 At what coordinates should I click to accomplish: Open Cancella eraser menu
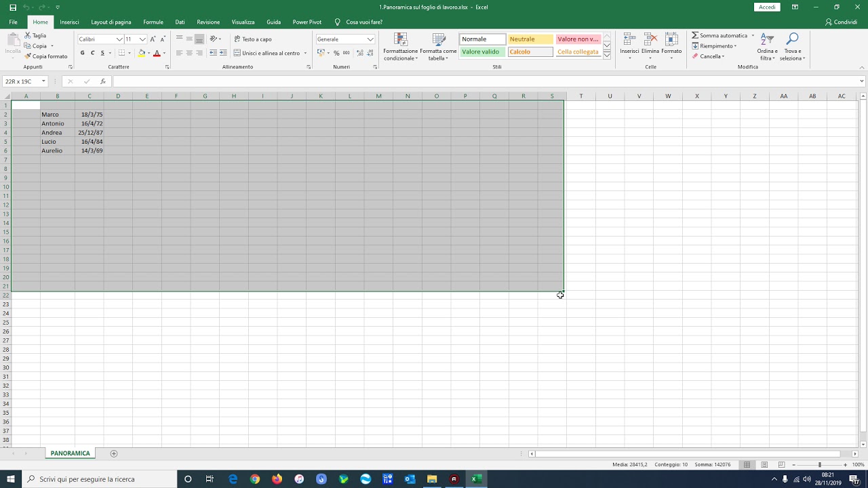708,56
